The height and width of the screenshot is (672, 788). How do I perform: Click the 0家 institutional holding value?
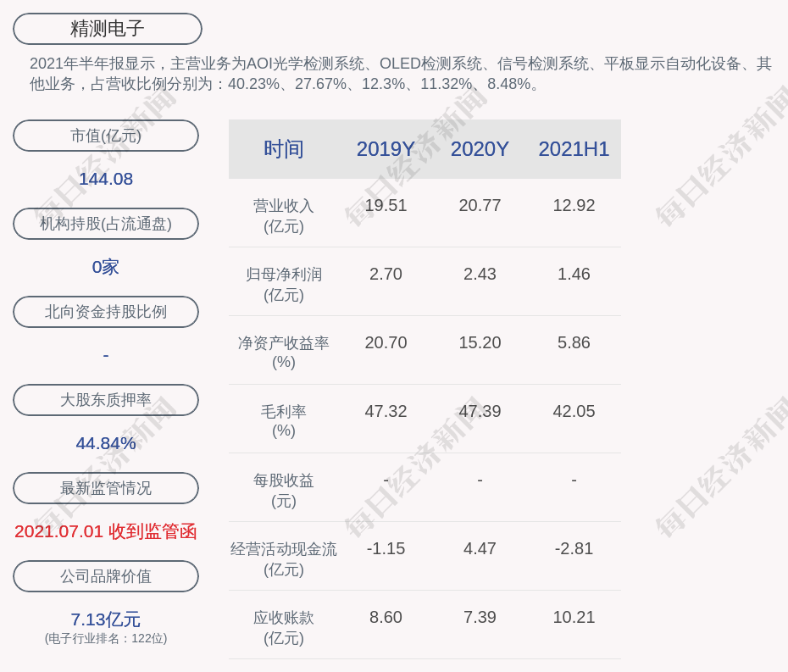click(106, 267)
